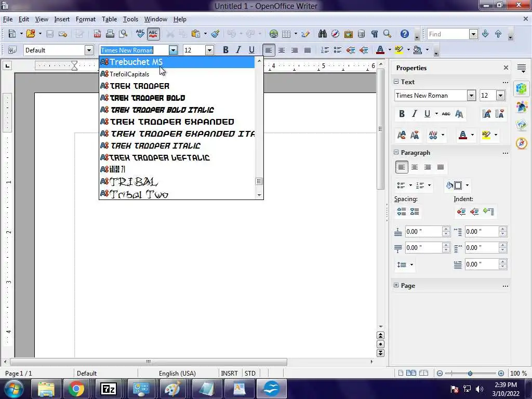Open paragraph style Default dropdown arrow
532x399 pixels.
[x=89, y=50]
